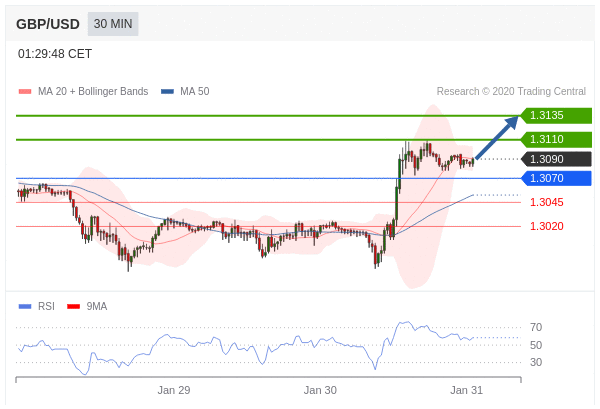Click the Jan 31 date label
This screenshot has width=600, height=409.
(x=466, y=390)
